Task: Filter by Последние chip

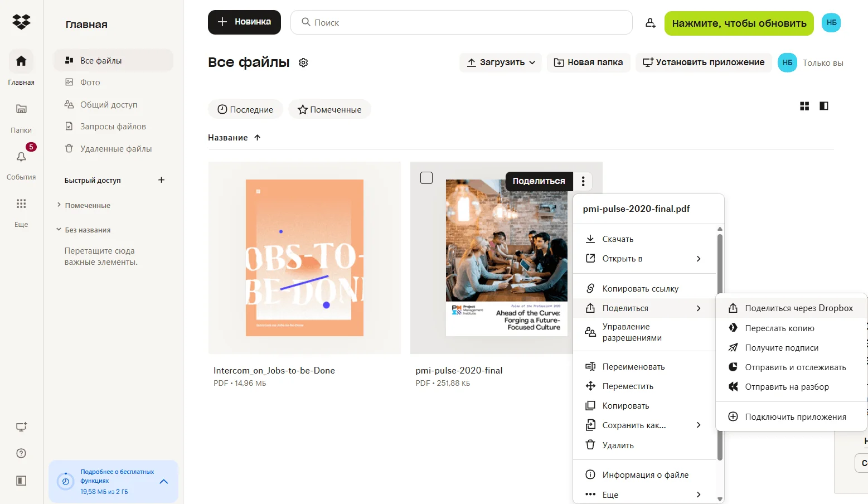Action: pyautogui.click(x=245, y=109)
